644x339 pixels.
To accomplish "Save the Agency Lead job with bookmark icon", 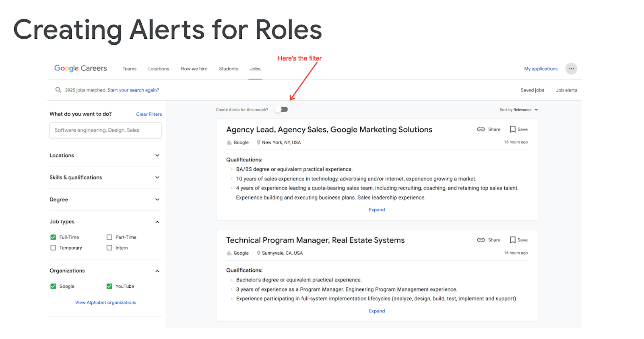I will 513,129.
